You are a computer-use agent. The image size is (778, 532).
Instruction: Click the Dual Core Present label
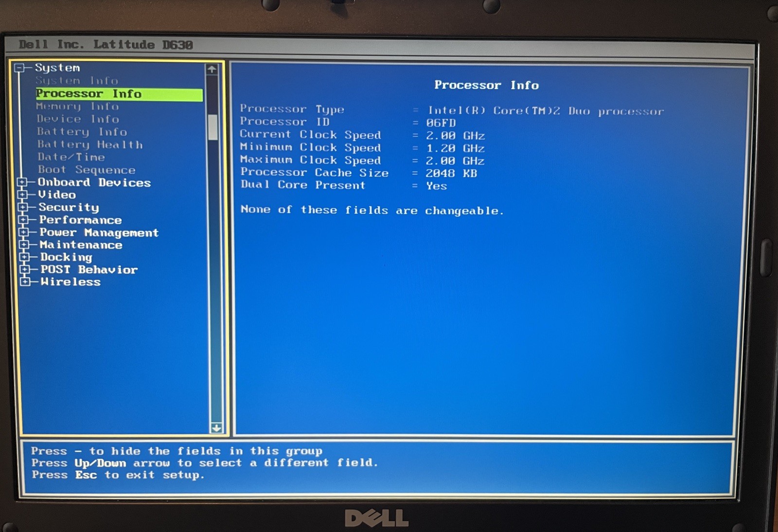pos(303,185)
